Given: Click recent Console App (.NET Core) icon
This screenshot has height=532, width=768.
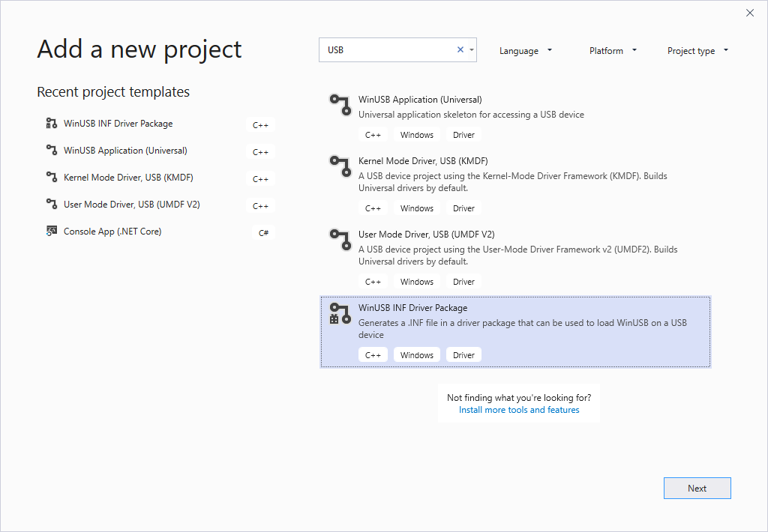Looking at the screenshot, I should [51, 232].
